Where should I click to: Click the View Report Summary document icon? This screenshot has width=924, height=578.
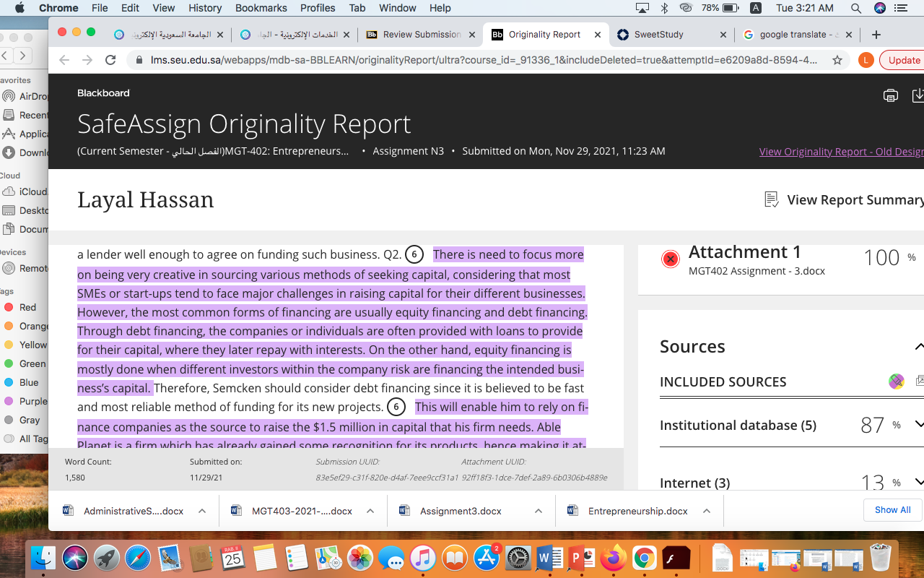click(x=772, y=199)
